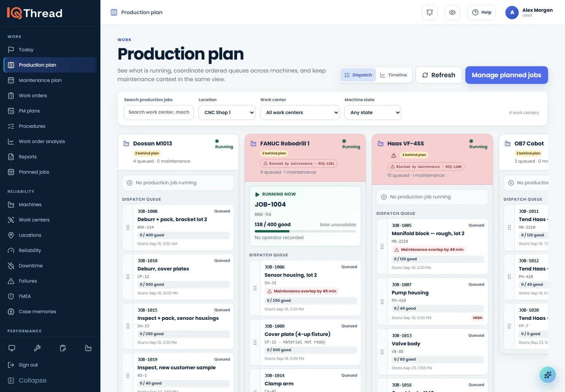The width and height of the screenshot is (565, 392).
Task: Click the IQThread logo
Action: pyautogui.click(x=35, y=13)
